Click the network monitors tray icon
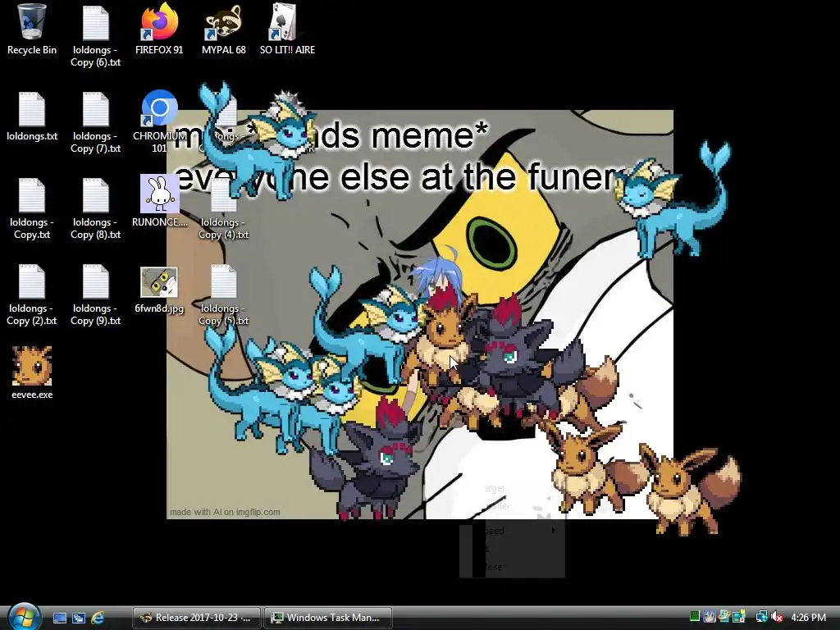 pyautogui.click(x=762, y=617)
